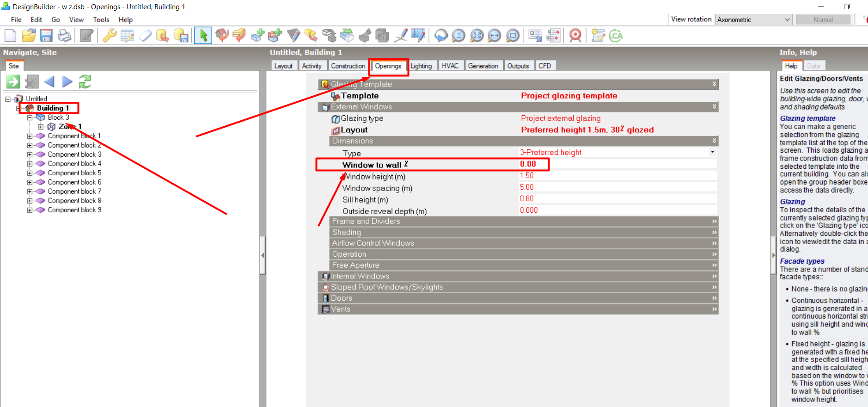Screen dimensions: 868x407
Task: Click the red target icon in the toolbar
Action: point(575,36)
